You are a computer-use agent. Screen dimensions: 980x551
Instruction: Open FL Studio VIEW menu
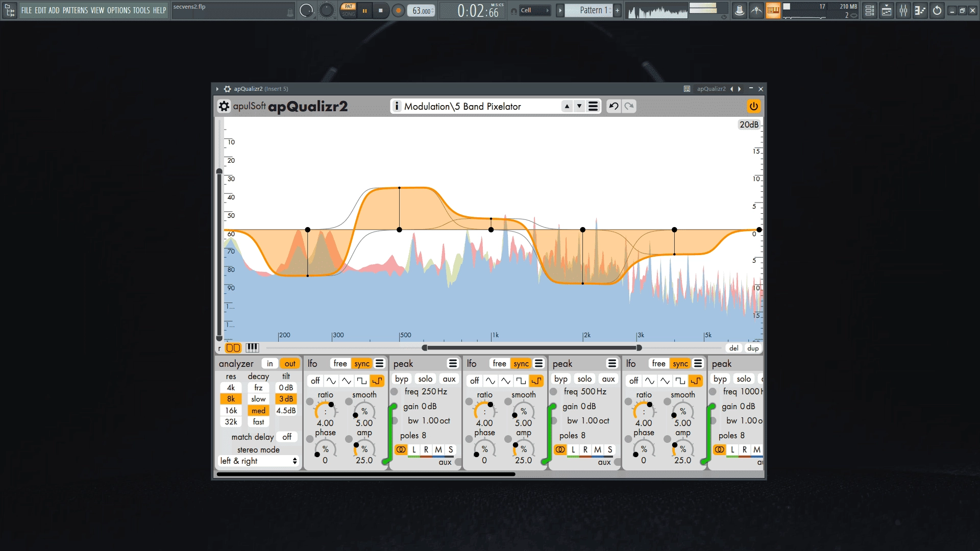point(97,10)
